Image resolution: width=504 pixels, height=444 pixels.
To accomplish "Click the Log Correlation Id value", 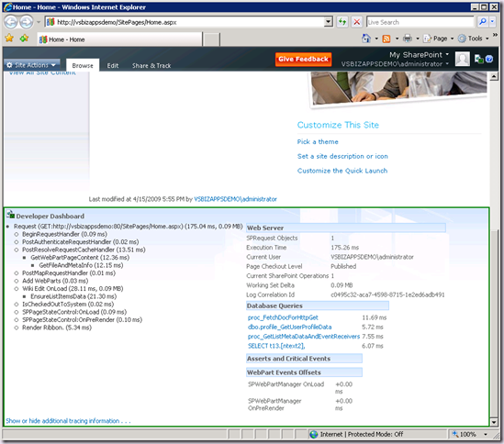I will (x=387, y=294).
